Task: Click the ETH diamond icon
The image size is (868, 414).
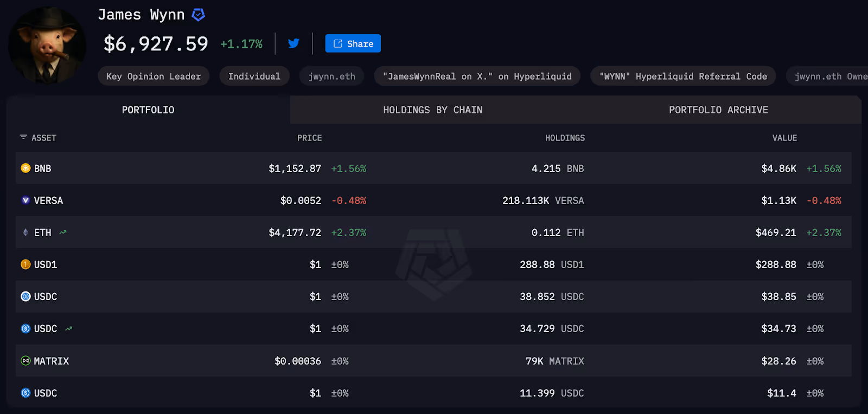Action: point(25,232)
